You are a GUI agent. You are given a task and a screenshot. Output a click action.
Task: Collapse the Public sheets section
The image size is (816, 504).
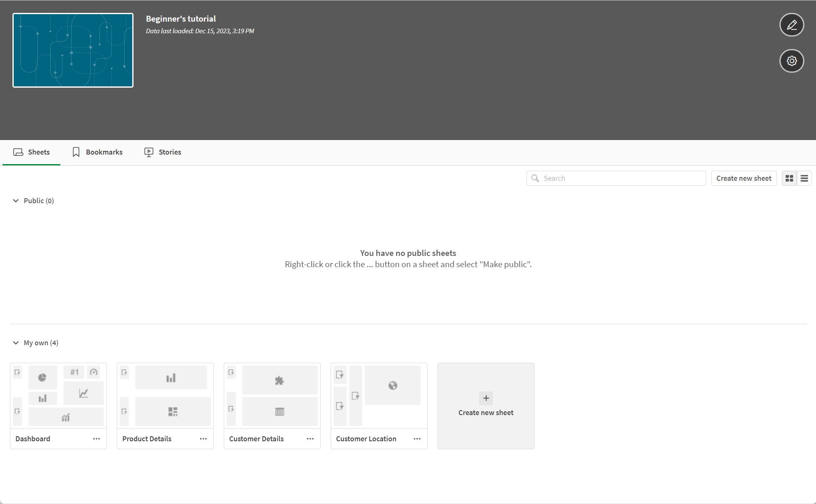pyautogui.click(x=15, y=200)
